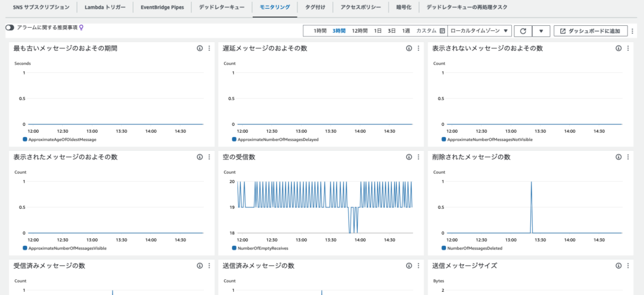Expand the refresh interval dropdown arrow
The height and width of the screenshot is (295, 644).
click(541, 31)
